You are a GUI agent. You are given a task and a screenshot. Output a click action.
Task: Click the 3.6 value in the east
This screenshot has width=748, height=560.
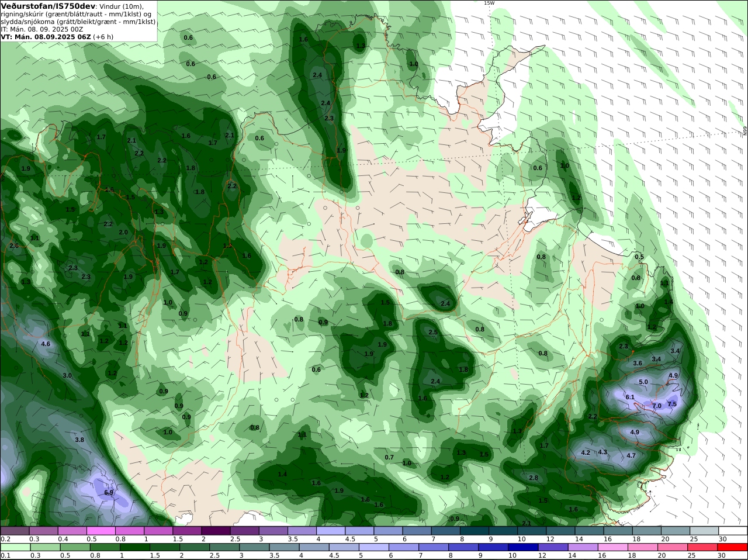(x=638, y=363)
